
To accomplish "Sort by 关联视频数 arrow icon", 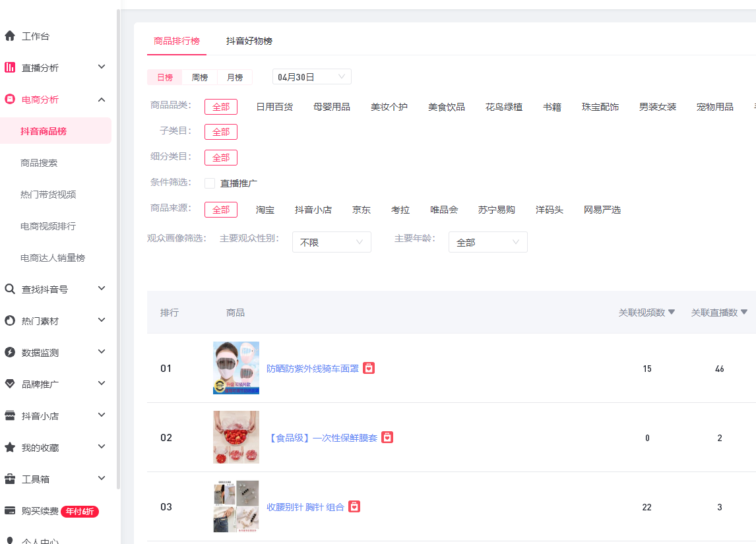I will [672, 313].
